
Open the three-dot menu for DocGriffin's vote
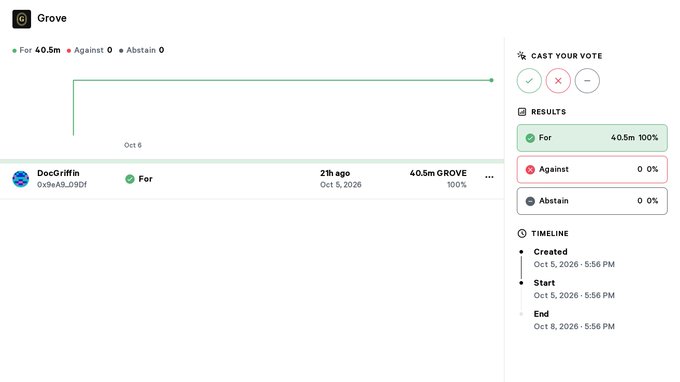click(489, 177)
